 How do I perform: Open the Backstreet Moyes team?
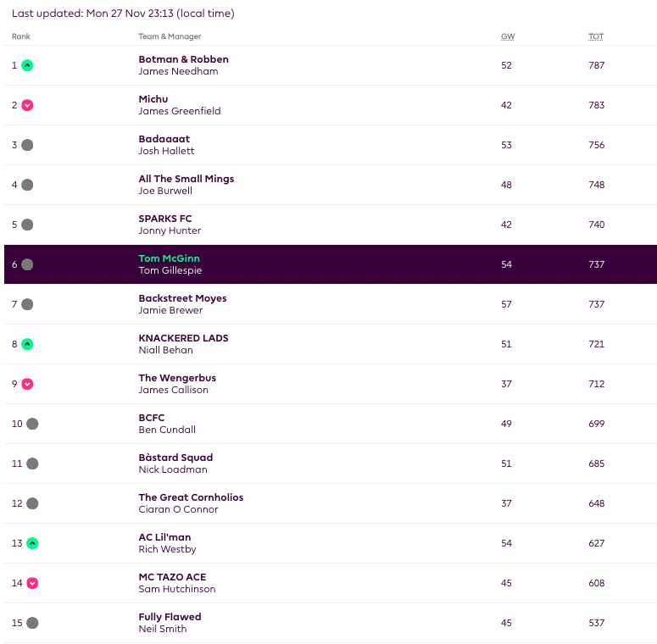tap(182, 298)
